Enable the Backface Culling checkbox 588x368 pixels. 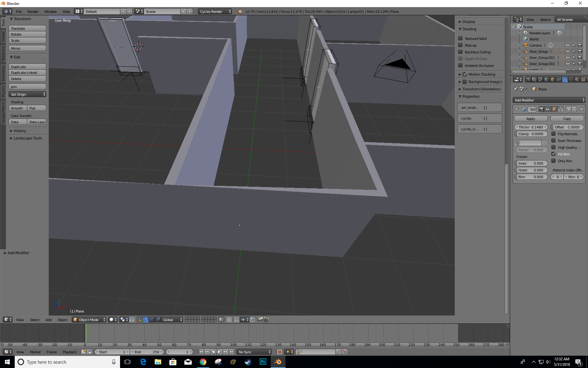pyautogui.click(x=460, y=52)
